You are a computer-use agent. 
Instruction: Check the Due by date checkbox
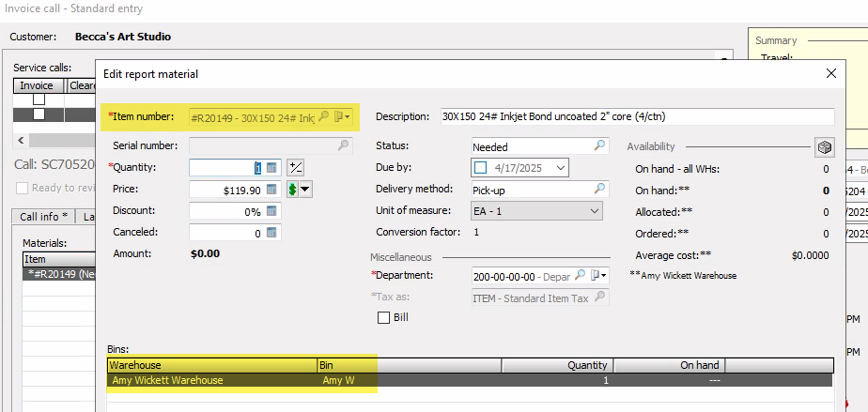click(482, 168)
